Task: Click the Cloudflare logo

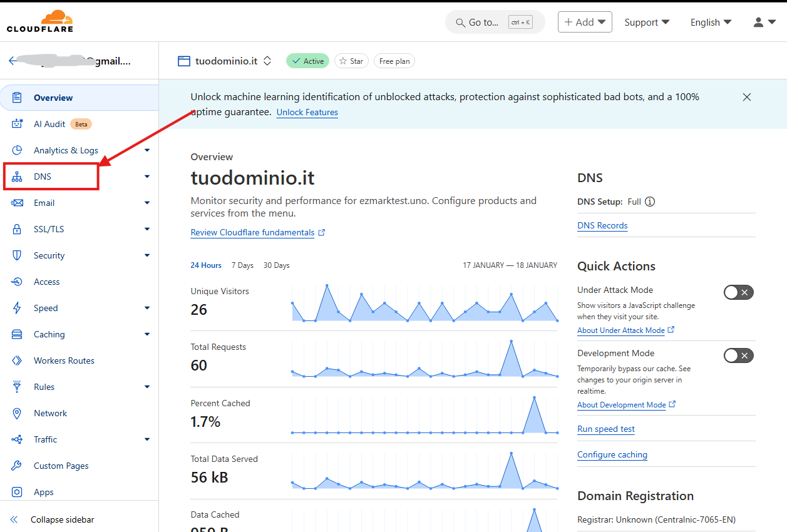Action: pyautogui.click(x=40, y=21)
